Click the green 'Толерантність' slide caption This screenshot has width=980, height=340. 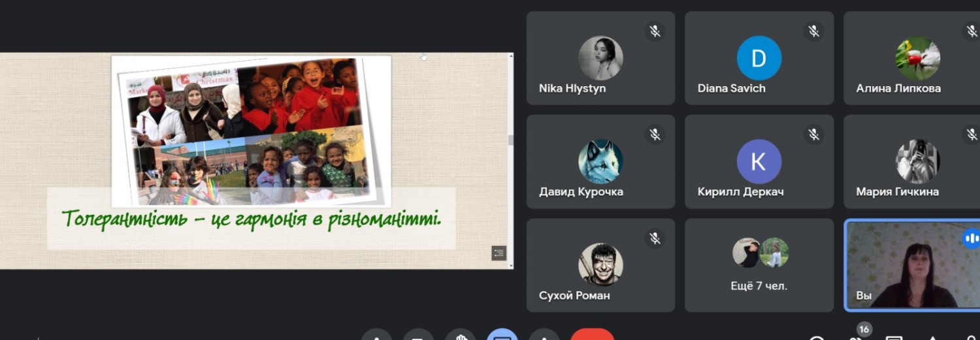click(x=252, y=218)
